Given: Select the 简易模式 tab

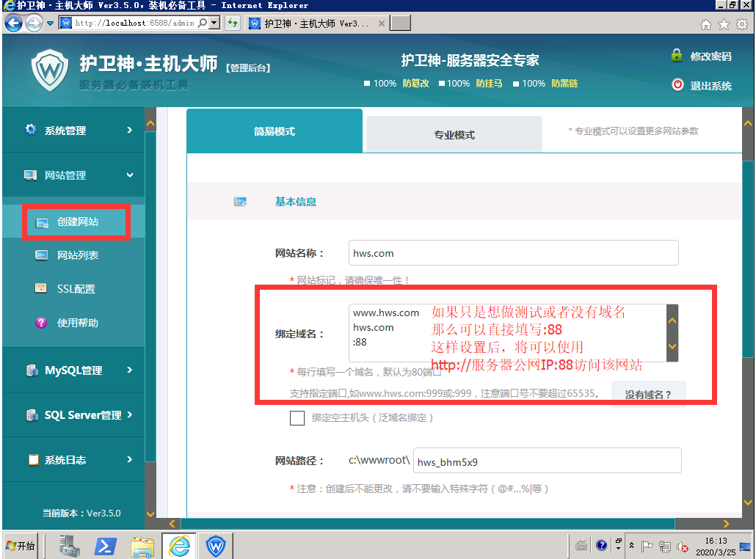Looking at the screenshot, I should pyautogui.click(x=274, y=131).
